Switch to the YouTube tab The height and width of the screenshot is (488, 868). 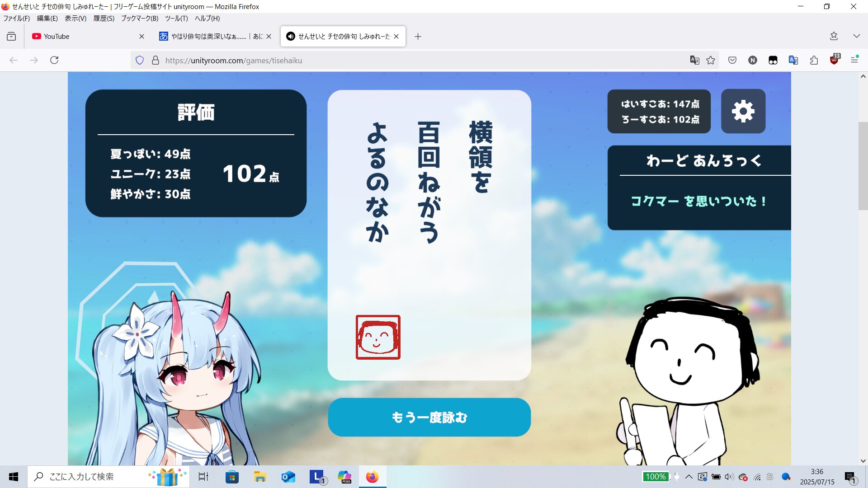tap(86, 36)
